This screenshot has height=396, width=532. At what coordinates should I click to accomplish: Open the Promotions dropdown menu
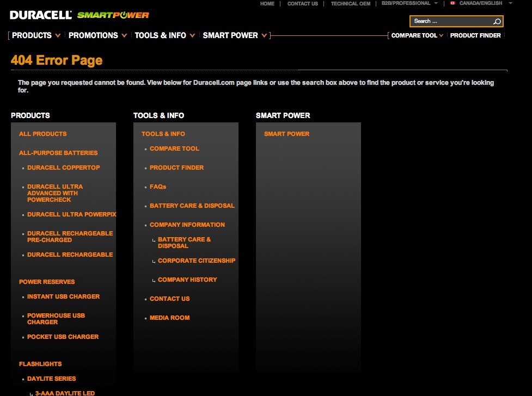pyautogui.click(x=97, y=35)
